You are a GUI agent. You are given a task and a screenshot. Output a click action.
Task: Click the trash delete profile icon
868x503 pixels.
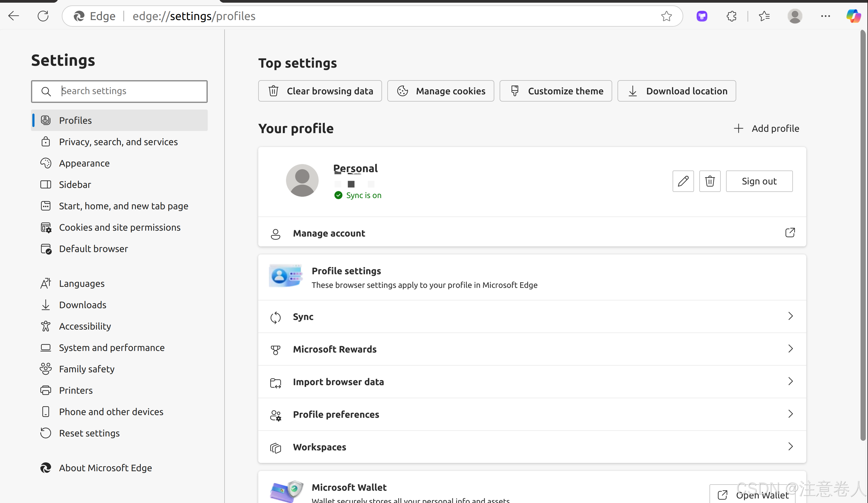(710, 181)
